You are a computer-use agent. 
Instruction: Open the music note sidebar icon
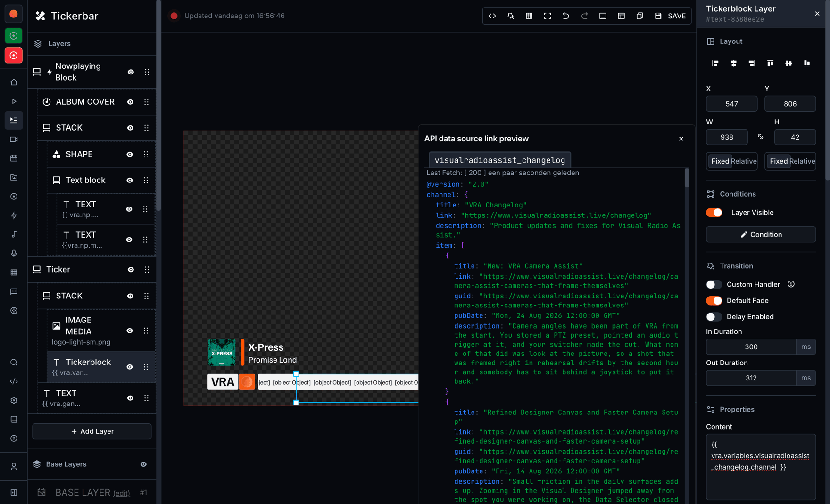pos(14,234)
